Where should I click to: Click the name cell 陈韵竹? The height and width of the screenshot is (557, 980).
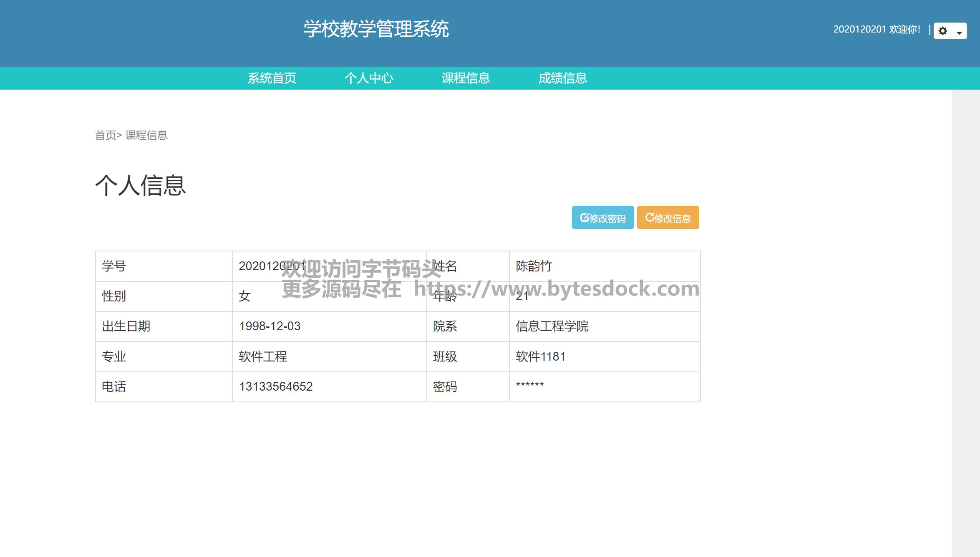534,266
